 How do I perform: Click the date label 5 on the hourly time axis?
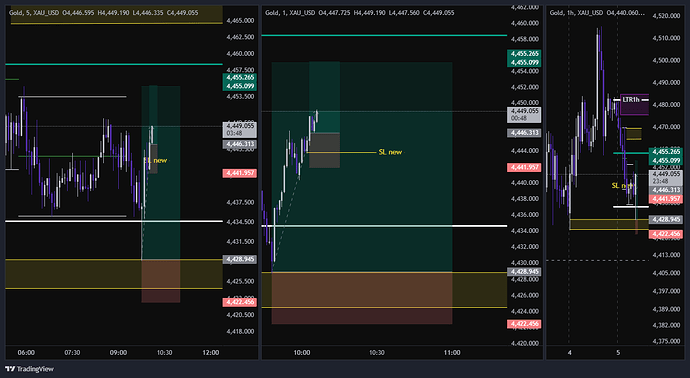click(x=618, y=353)
